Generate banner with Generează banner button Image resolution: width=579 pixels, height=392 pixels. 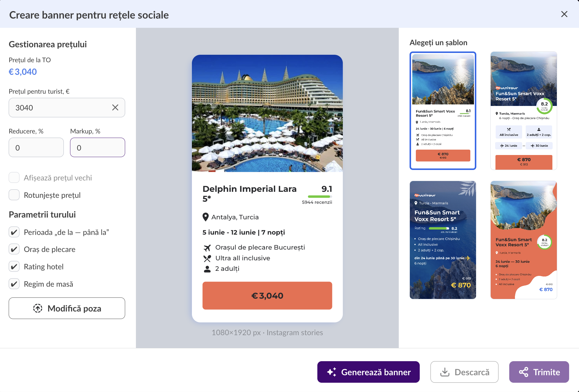369,372
